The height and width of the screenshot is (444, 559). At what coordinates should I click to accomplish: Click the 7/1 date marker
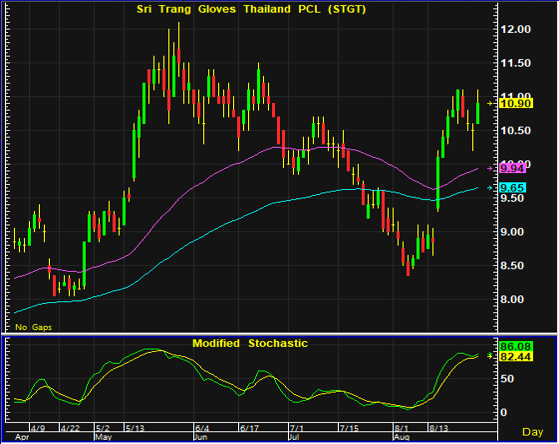[296, 428]
